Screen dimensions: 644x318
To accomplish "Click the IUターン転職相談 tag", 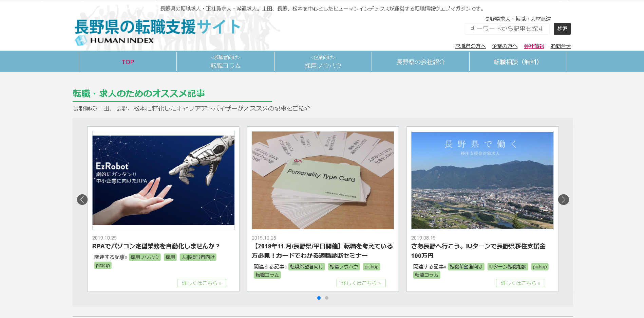I will click(x=508, y=267).
